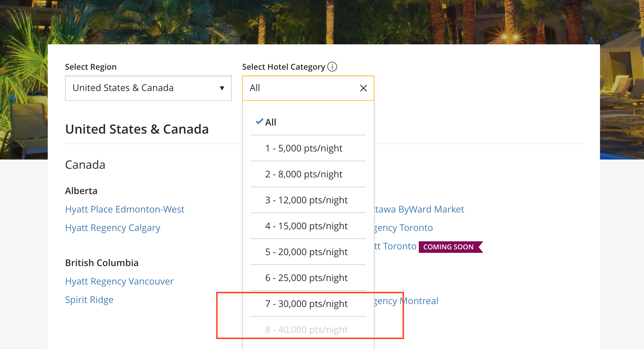Select the checked All option
644x349 pixels.
pyautogui.click(x=270, y=122)
